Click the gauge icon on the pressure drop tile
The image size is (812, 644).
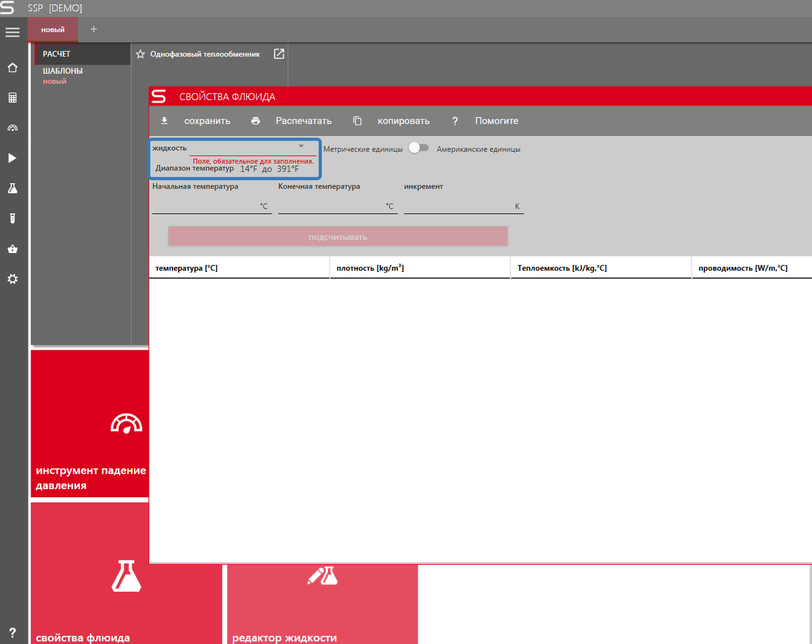click(x=127, y=423)
